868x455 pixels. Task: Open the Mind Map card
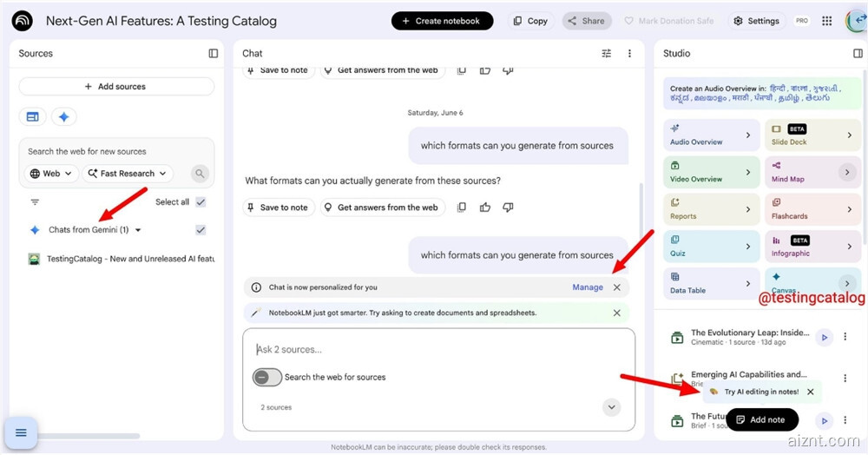click(812, 172)
